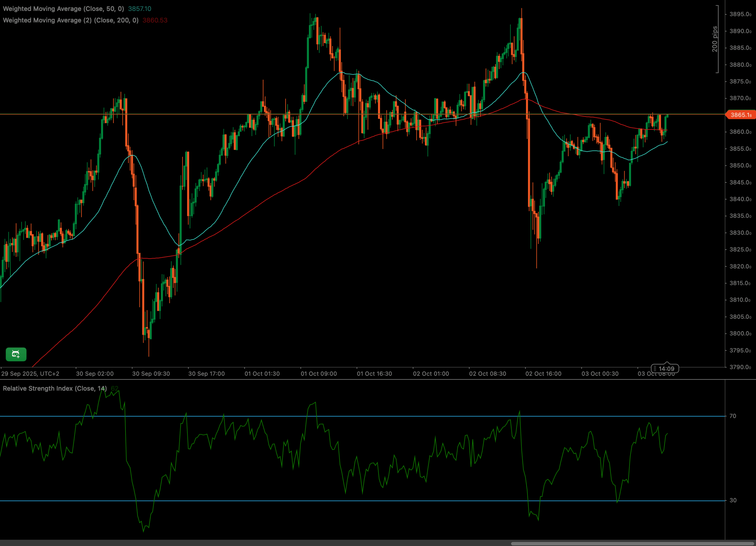
Task: Click the 29 Sep 2025, UTC+2 timezone label
Action: [30, 373]
